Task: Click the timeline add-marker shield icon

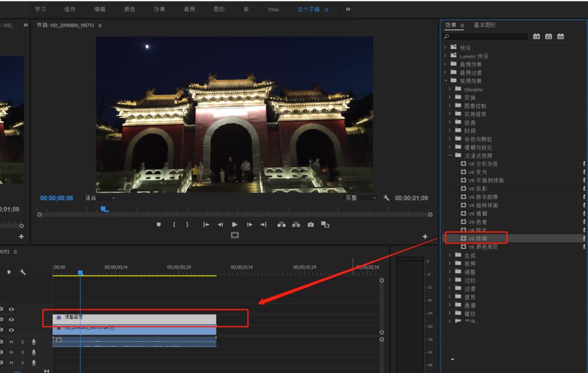Action: tap(9, 272)
